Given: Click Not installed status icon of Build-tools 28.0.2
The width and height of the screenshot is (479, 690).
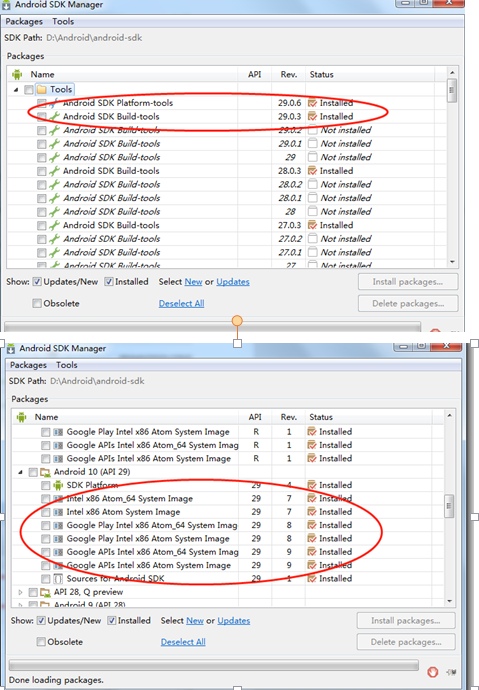Looking at the screenshot, I should pyautogui.click(x=313, y=184).
